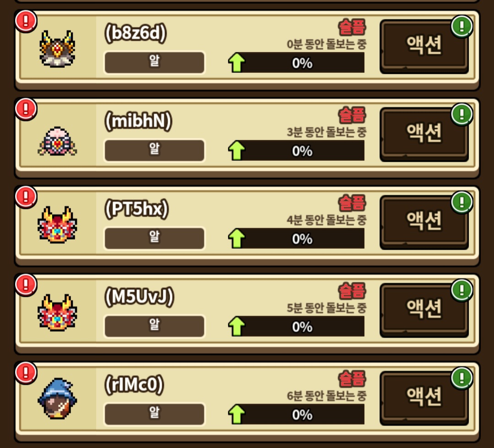The width and height of the screenshot is (494, 448).
Task: Click the green alert badge on mibhN's 액션 button
Action: tap(461, 115)
